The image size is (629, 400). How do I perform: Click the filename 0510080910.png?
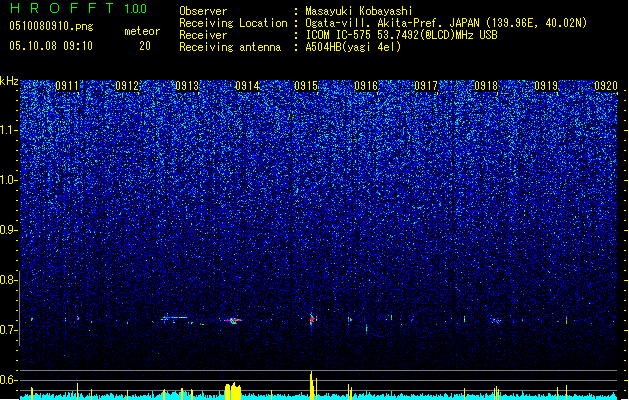pos(51,27)
